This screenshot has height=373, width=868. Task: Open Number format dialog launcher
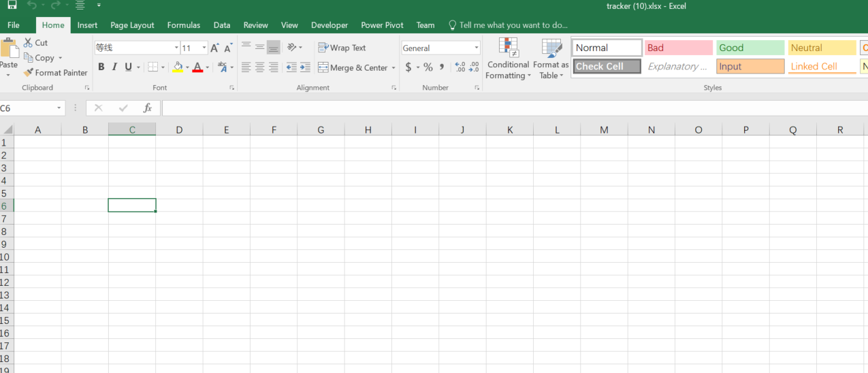477,88
